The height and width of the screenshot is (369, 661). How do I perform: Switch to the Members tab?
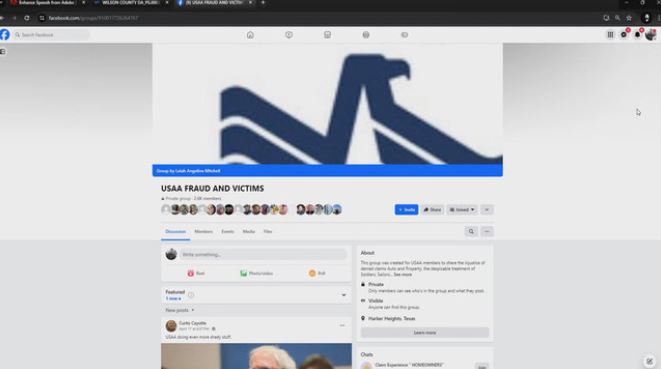click(x=204, y=232)
